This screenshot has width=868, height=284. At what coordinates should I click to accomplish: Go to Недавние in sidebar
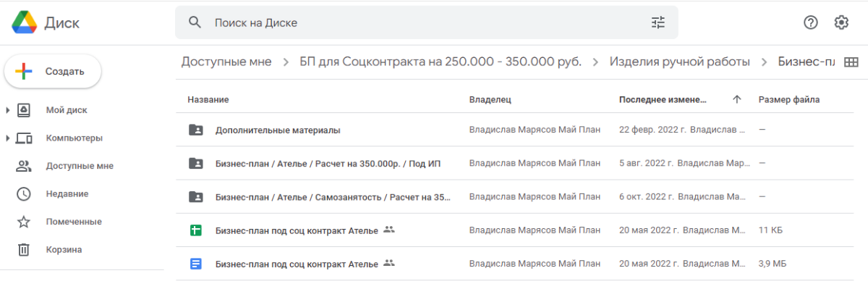[67, 193]
